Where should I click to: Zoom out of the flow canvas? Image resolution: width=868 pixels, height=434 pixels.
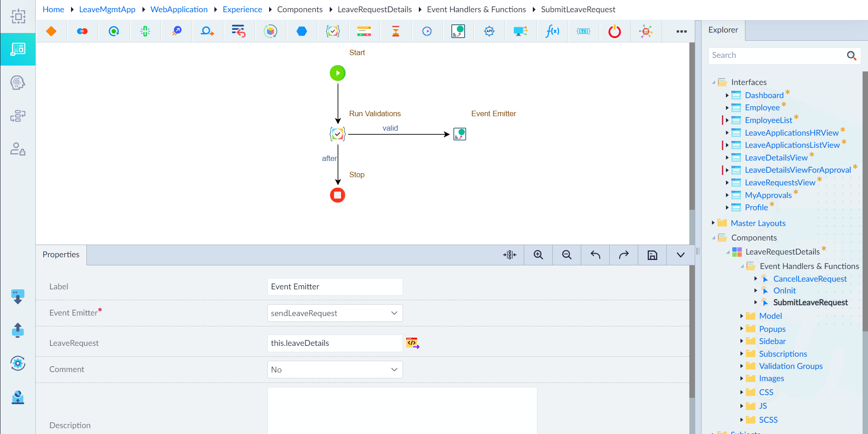pyautogui.click(x=567, y=255)
